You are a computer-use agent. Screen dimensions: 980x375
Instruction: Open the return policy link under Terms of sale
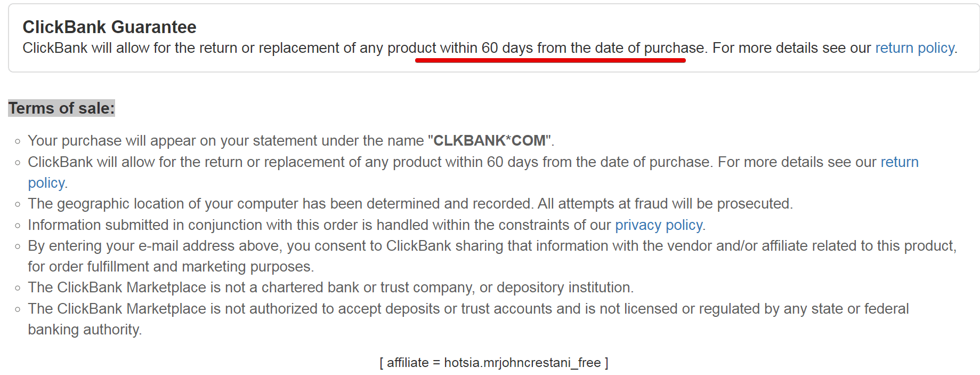900,162
